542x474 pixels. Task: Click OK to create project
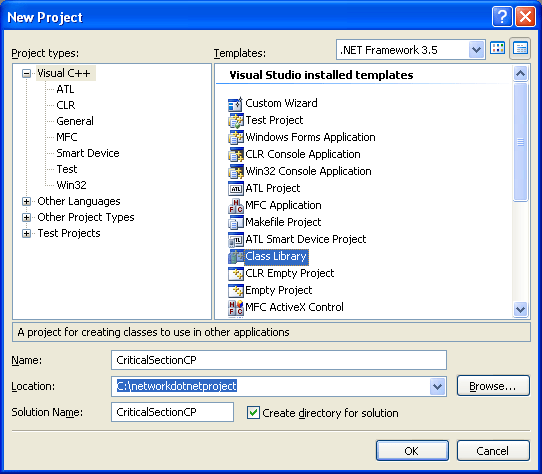pos(412,450)
